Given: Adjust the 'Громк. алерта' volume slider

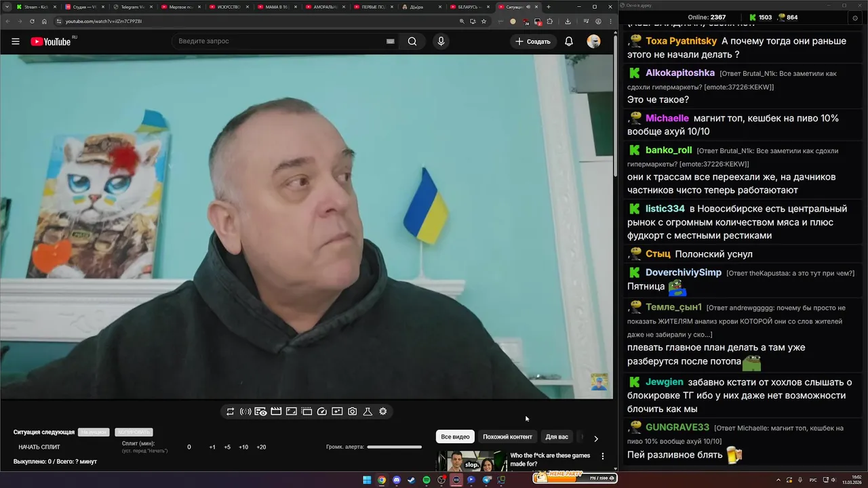Looking at the screenshot, I should (394, 447).
